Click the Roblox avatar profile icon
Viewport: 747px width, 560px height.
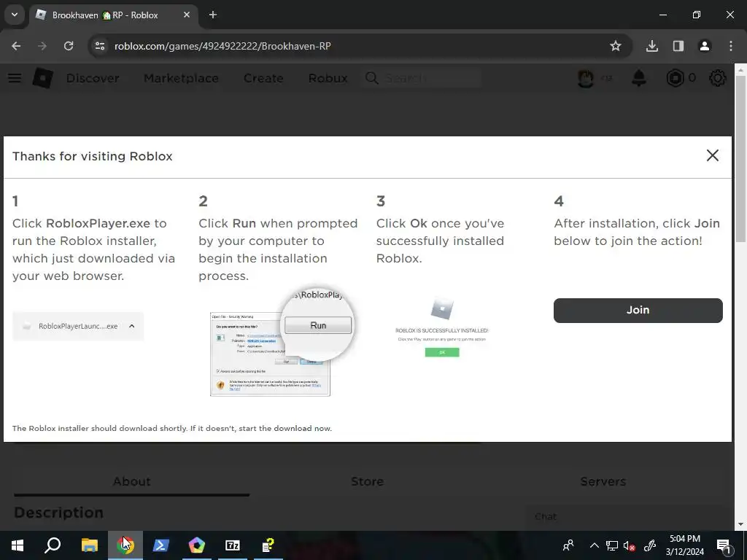[586, 78]
